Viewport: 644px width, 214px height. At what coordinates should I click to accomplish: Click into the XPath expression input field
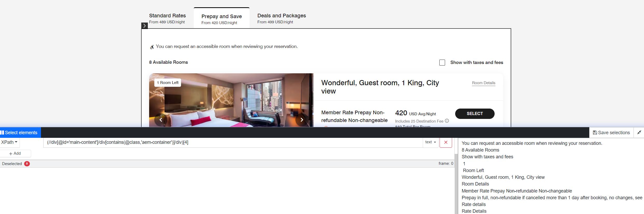(233, 142)
